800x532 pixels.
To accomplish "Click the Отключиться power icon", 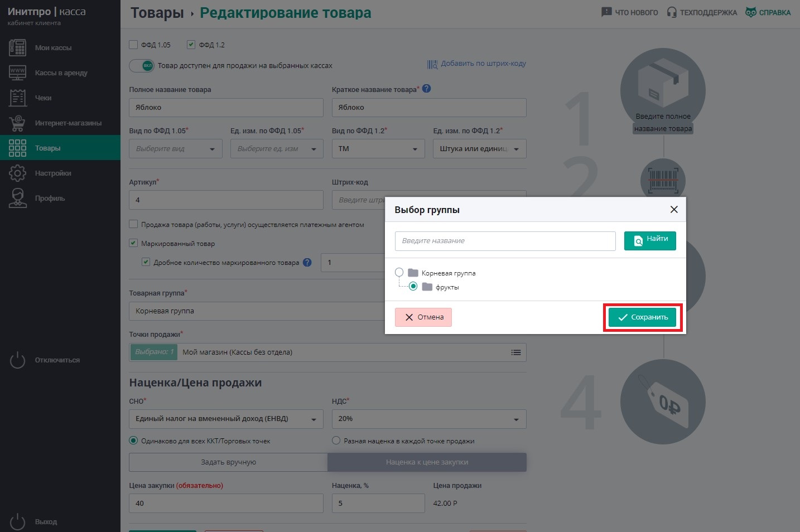I will (x=17, y=360).
